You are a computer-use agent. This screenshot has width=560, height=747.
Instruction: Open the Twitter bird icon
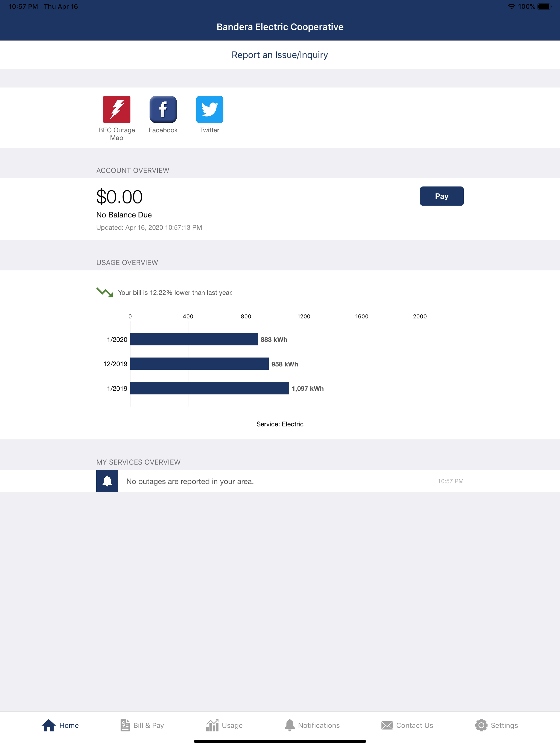click(x=209, y=109)
